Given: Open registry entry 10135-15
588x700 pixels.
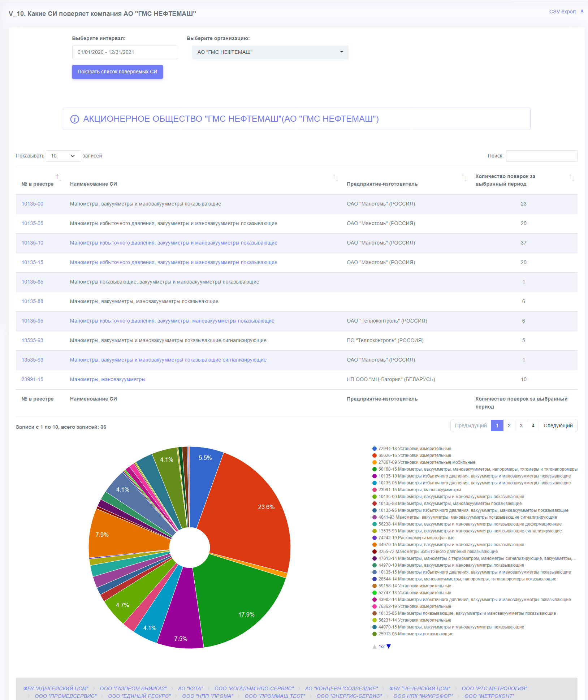Looking at the screenshot, I should pos(33,263).
